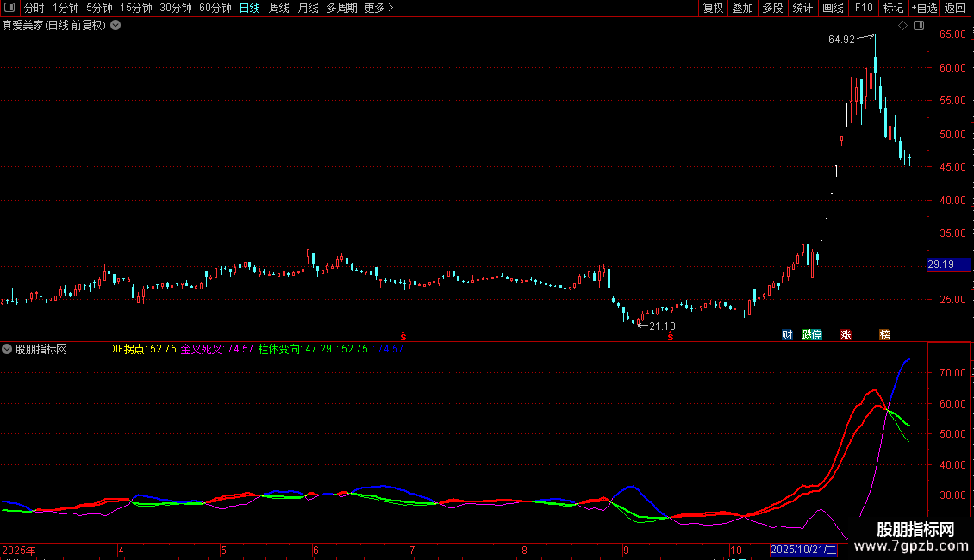Open dropdown arrow next to 真爱美家 title

click(x=116, y=25)
